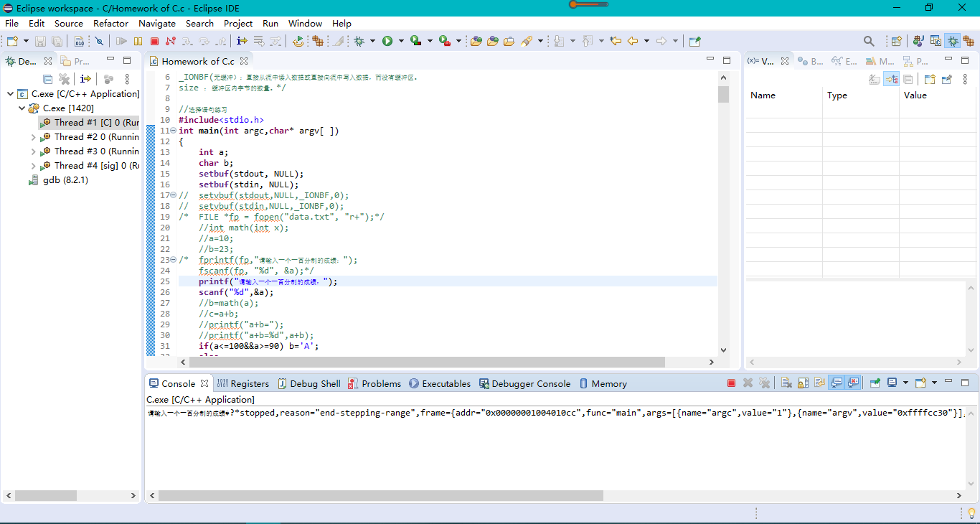The width and height of the screenshot is (980, 524).
Task: Select Thread #1 [C] 0 in Debug view
Action: pos(90,123)
